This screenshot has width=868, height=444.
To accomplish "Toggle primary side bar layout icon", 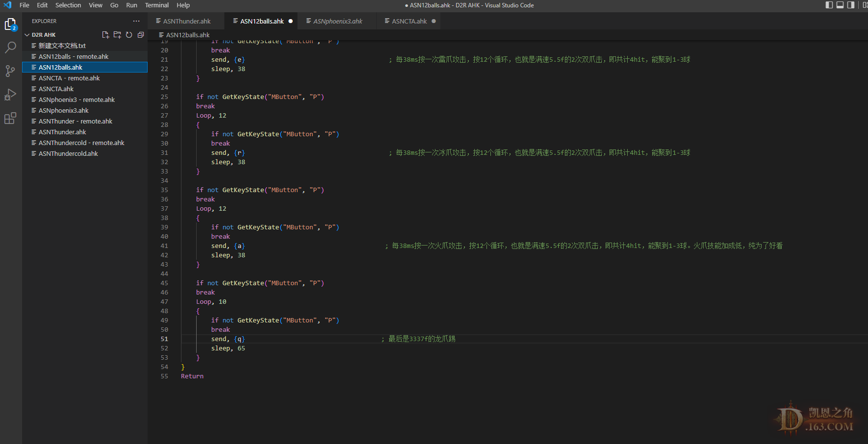I will (x=829, y=5).
